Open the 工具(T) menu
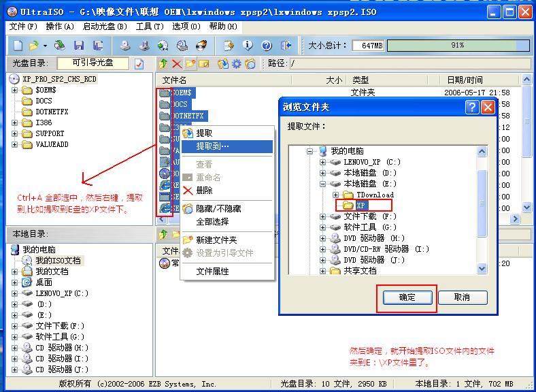 click(x=150, y=27)
